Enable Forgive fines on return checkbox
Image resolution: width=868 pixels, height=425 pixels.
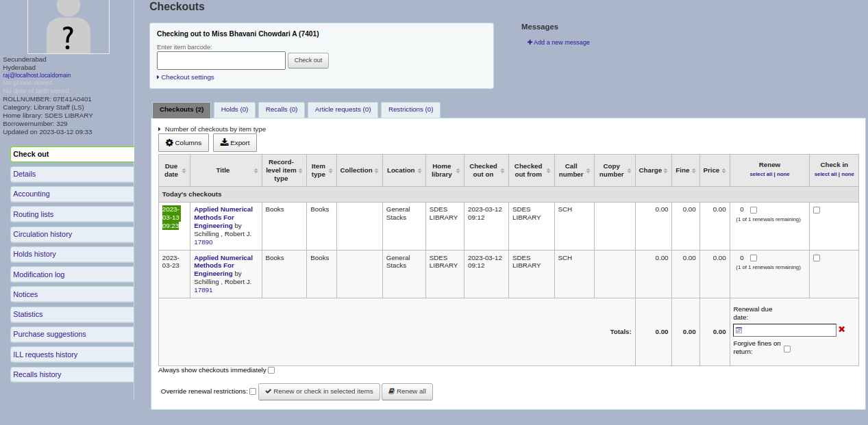click(787, 349)
